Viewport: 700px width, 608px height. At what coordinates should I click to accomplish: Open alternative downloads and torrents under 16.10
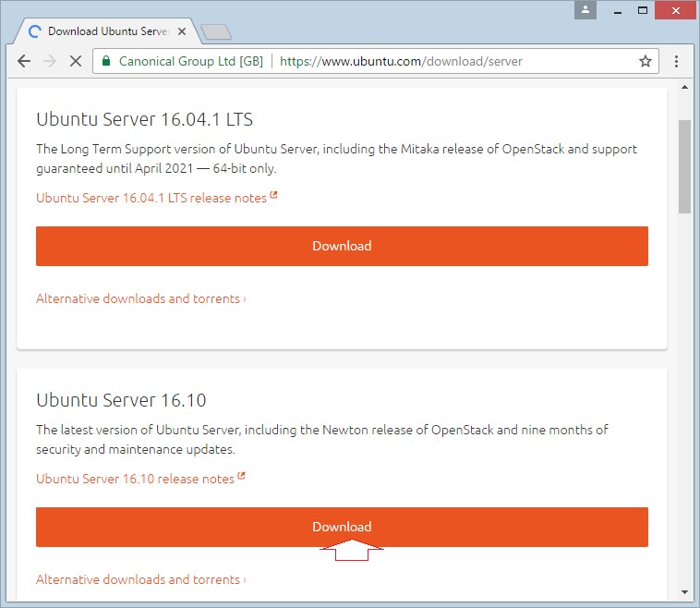click(141, 579)
